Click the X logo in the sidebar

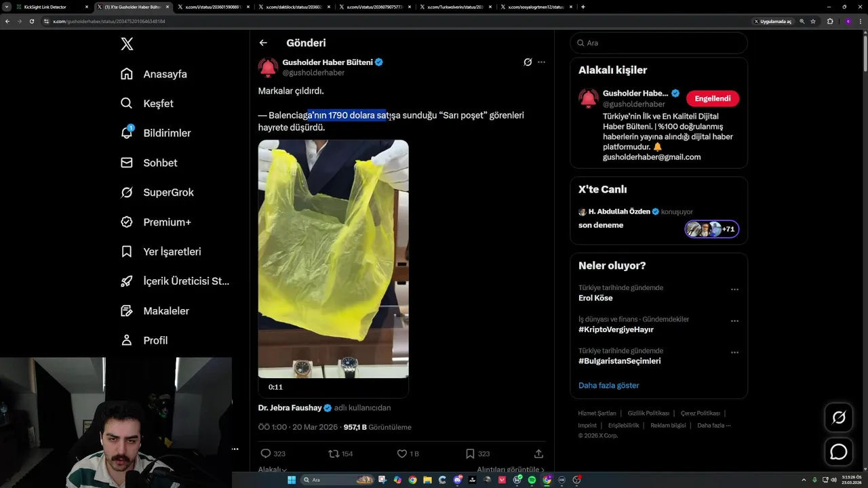(x=127, y=44)
